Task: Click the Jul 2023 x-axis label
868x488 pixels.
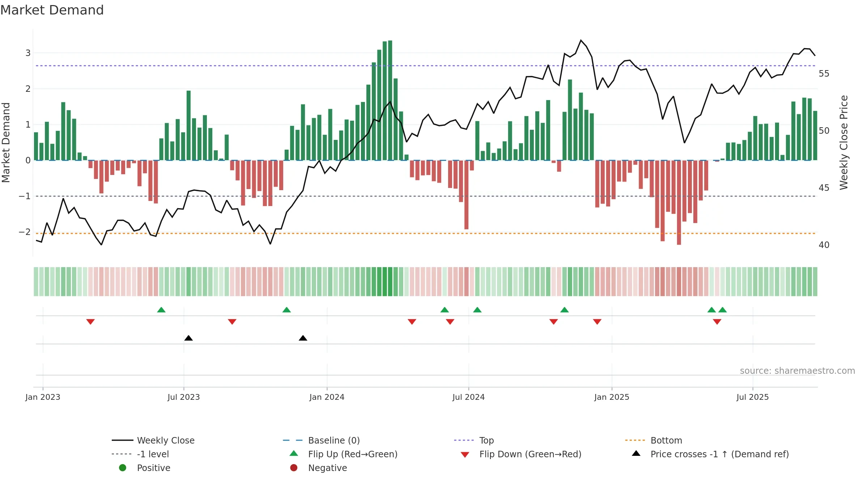Action: tap(184, 397)
